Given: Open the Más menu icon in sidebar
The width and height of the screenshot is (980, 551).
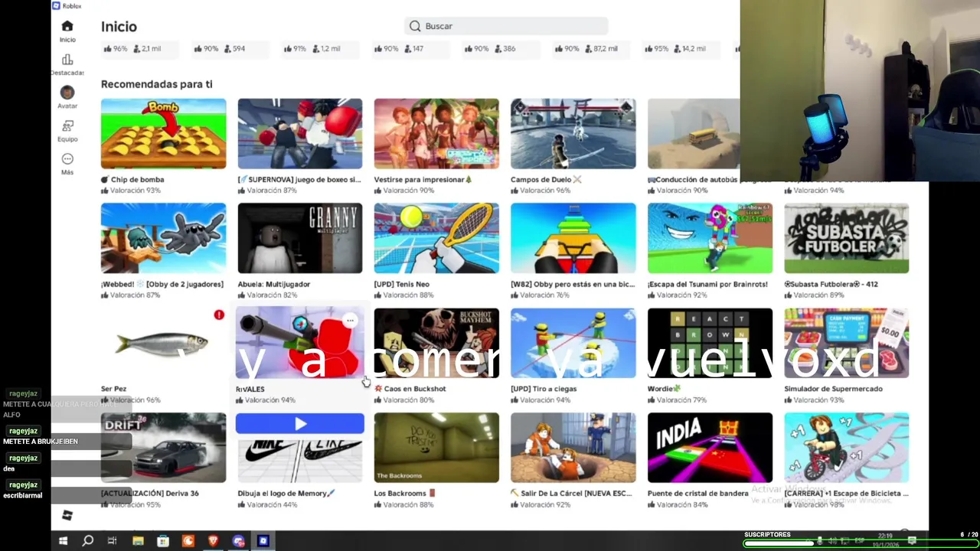Looking at the screenshot, I should [x=67, y=159].
